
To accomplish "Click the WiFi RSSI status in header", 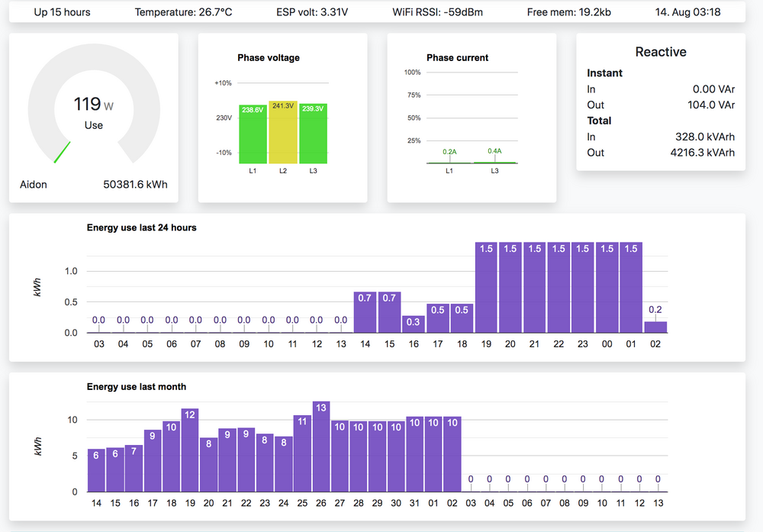I will coord(437,13).
